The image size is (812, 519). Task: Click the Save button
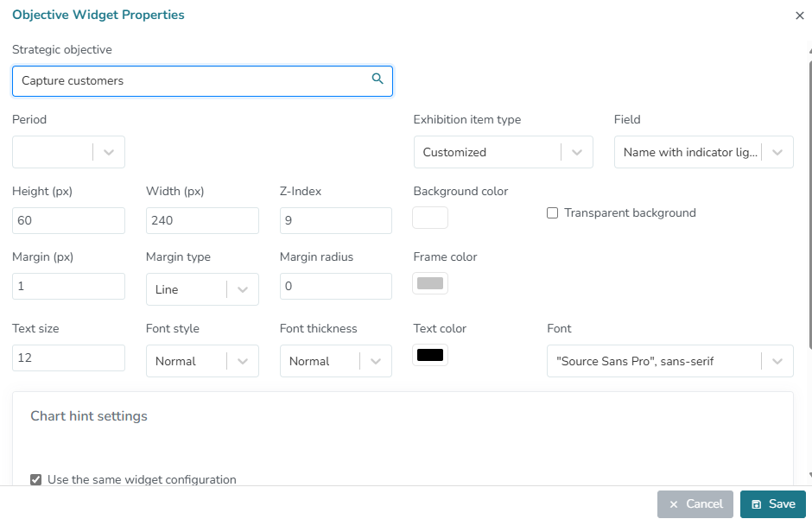coord(772,504)
